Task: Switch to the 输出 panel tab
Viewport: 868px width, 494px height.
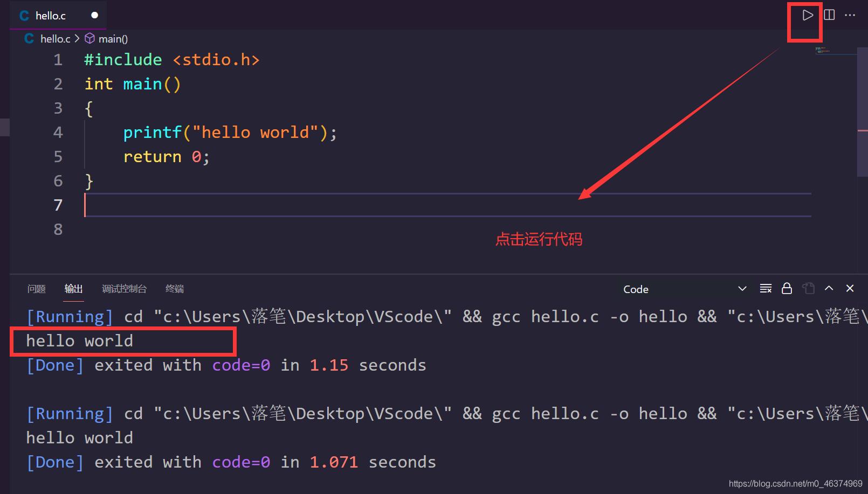Action: tap(73, 289)
